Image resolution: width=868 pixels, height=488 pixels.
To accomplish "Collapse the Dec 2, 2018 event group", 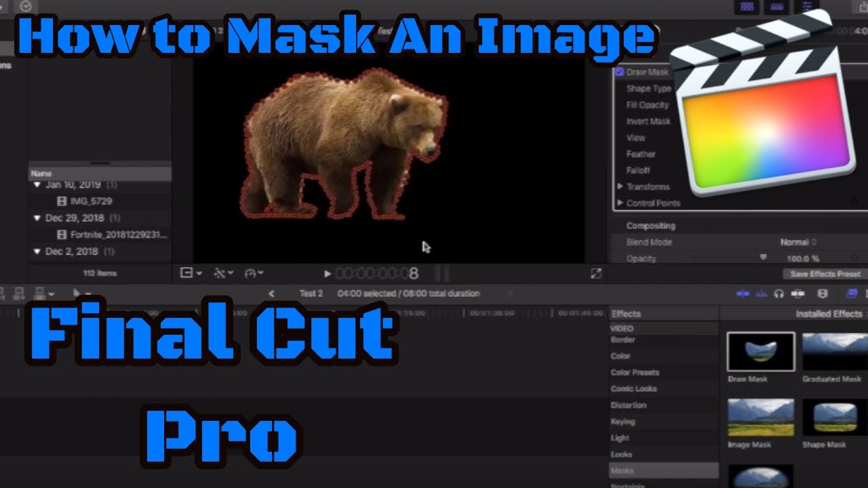I will pyautogui.click(x=37, y=251).
